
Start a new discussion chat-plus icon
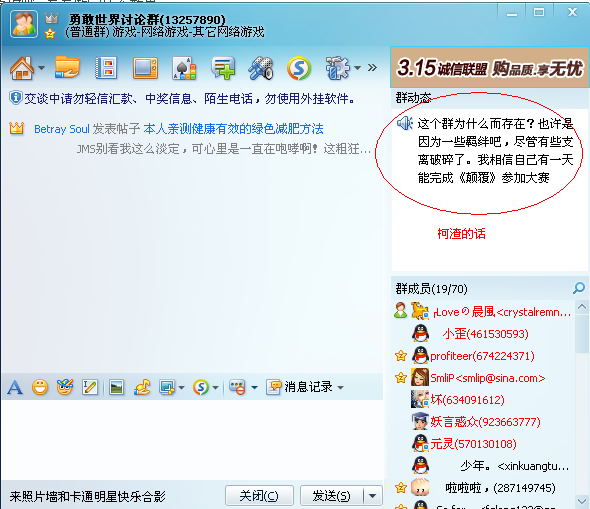click(223, 68)
